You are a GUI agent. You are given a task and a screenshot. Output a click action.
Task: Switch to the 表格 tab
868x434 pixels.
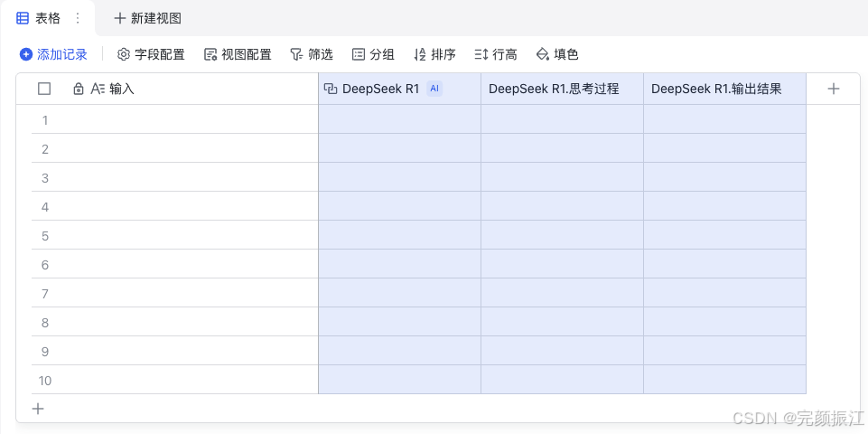48,18
